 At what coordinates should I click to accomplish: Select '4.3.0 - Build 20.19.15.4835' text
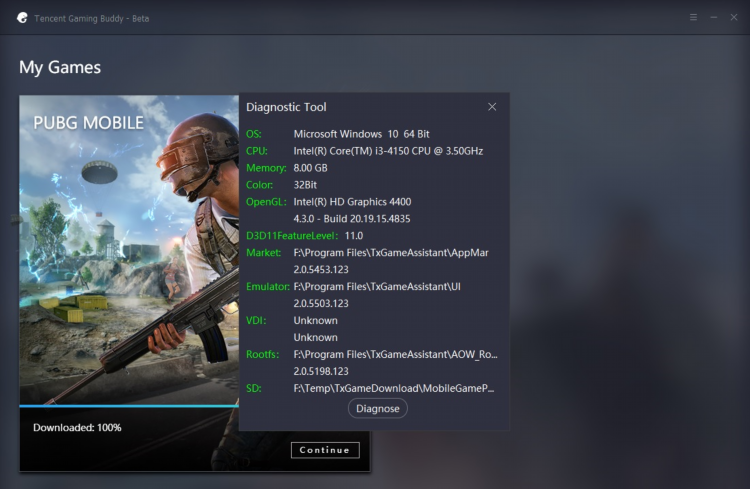pyautogui.click(x=352, y=219)
